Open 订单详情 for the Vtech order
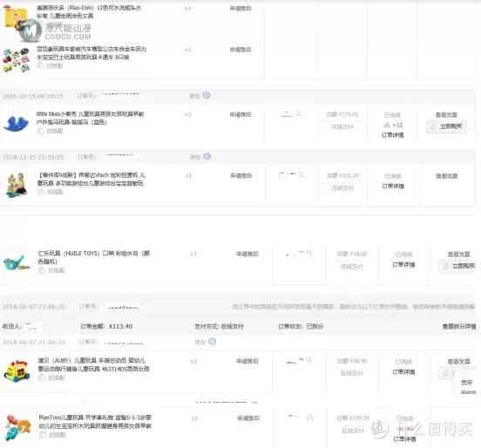This screenshot has height=448, width=481. point(393,187)
